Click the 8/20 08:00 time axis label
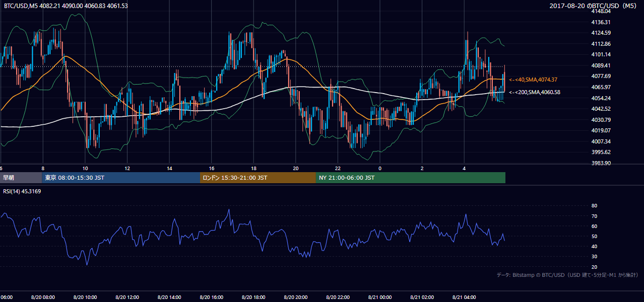Image resolution: width=644 pixels, height=302 pixels. 43,297
